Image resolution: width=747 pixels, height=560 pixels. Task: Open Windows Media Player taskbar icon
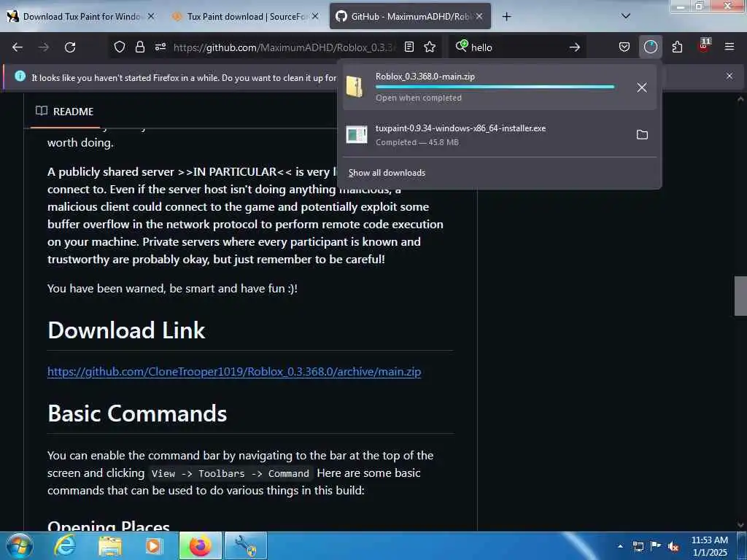click(154, 545)
